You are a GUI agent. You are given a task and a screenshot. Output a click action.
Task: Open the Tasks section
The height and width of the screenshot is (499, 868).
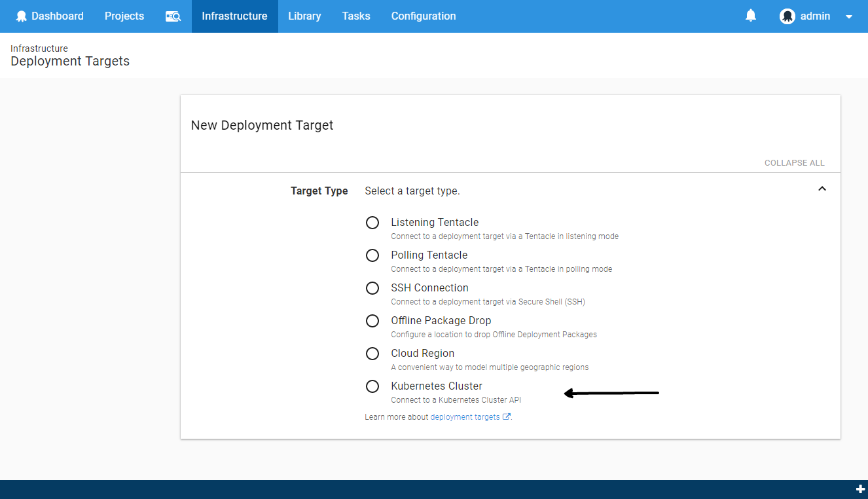click(x=356, y=16)
